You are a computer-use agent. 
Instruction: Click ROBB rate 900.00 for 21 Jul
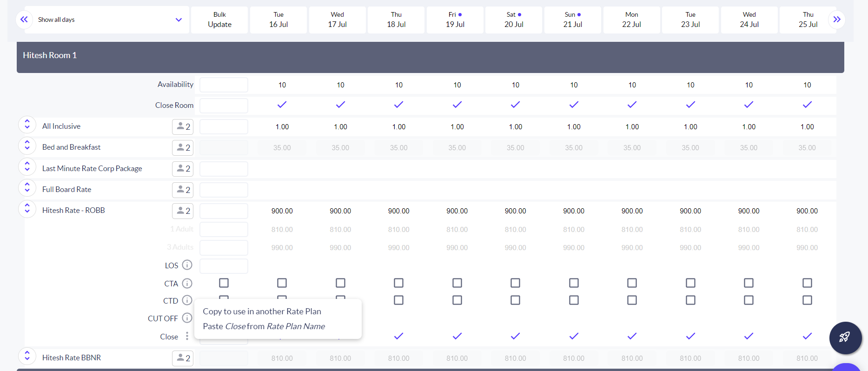pyautogui.click(x=574, y=211)
